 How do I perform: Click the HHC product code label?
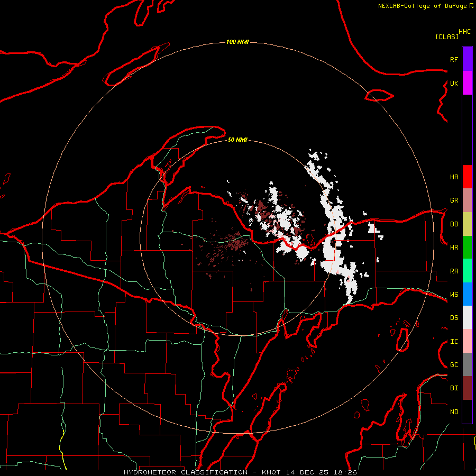point(465,32)
